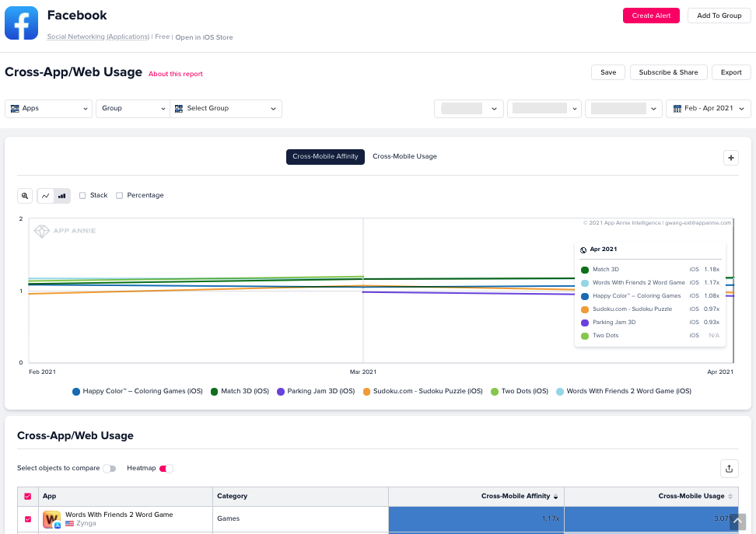Click the Zynga publisher name
The height and width of the screenshot is (534, 756).
[86, 523]
